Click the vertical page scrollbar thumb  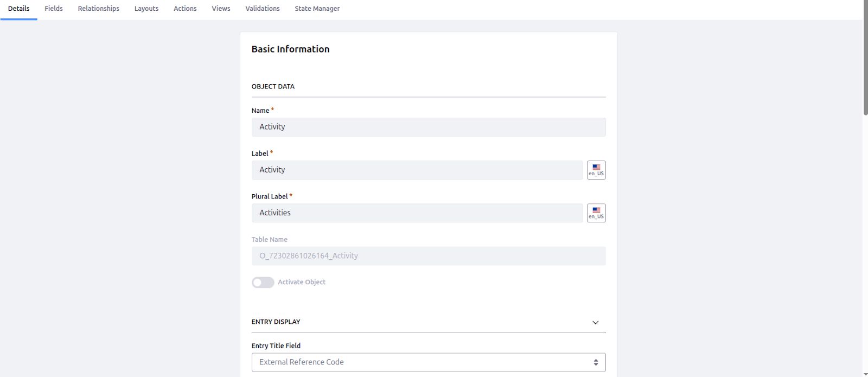pyautogui.click(x=865, y=60)
